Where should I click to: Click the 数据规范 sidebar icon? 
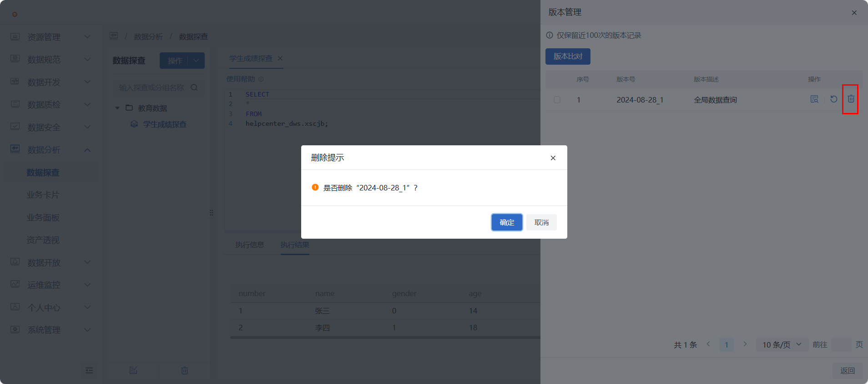[15, 59]
